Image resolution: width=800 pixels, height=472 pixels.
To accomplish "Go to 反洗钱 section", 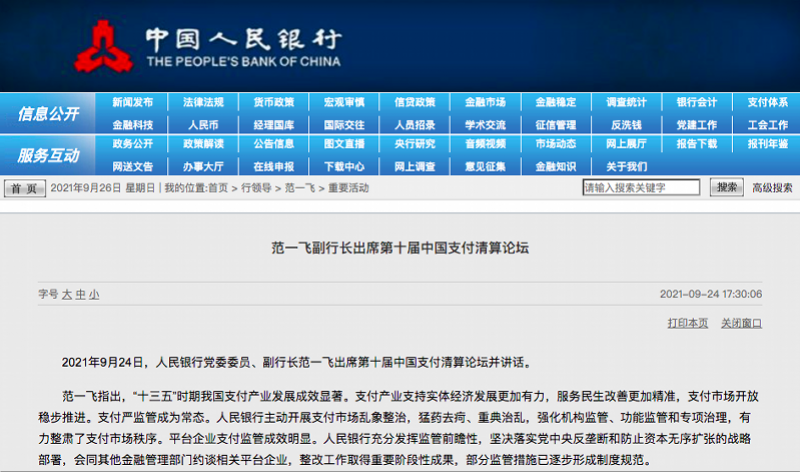I will pyautogui.click(x=627, y=125).
